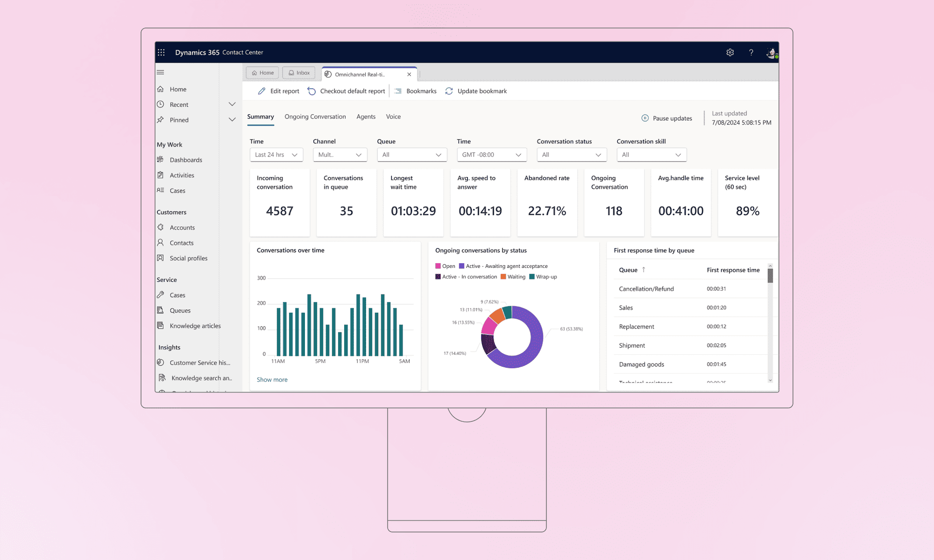Open the Dashboards workspace
934x560 pixels.
(186, 160)
